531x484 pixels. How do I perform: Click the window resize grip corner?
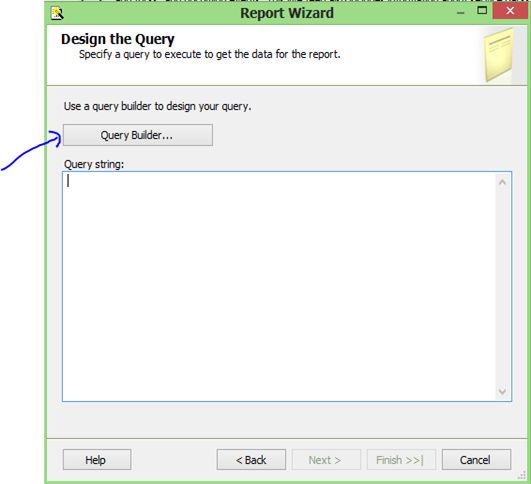(x=522, y=476)
